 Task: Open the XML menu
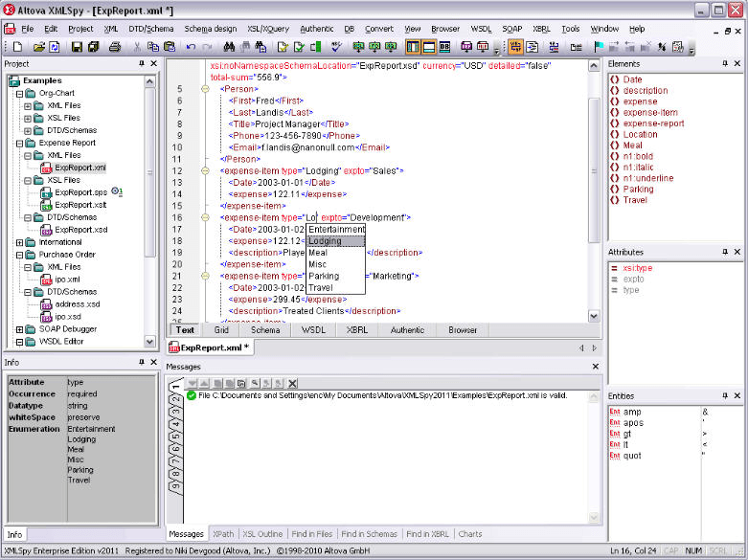pyautogui.click(x=111, y=29)
